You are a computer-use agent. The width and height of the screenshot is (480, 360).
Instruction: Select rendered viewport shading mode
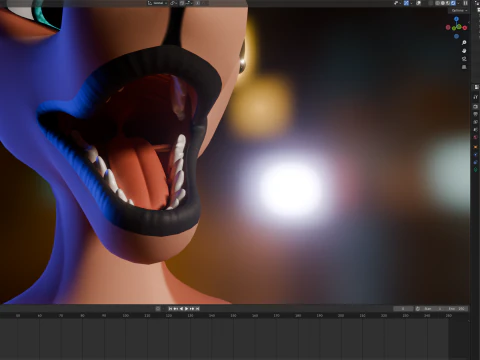(453, 3)
